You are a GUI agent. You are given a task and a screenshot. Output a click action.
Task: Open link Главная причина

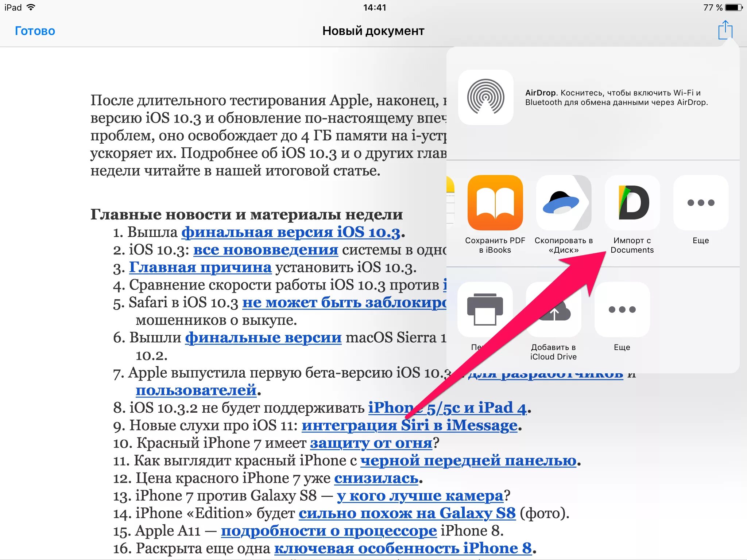(x=200, y=267)
